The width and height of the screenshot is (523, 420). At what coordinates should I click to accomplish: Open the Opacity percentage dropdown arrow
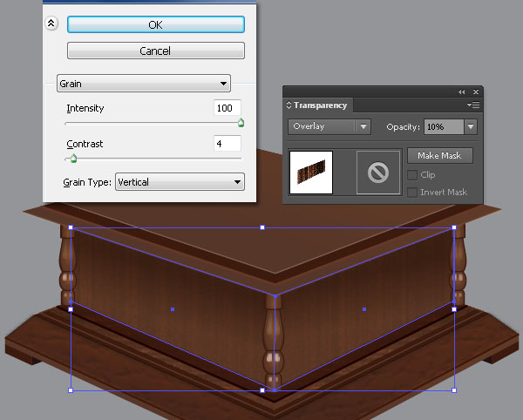(x=471, y=127)
